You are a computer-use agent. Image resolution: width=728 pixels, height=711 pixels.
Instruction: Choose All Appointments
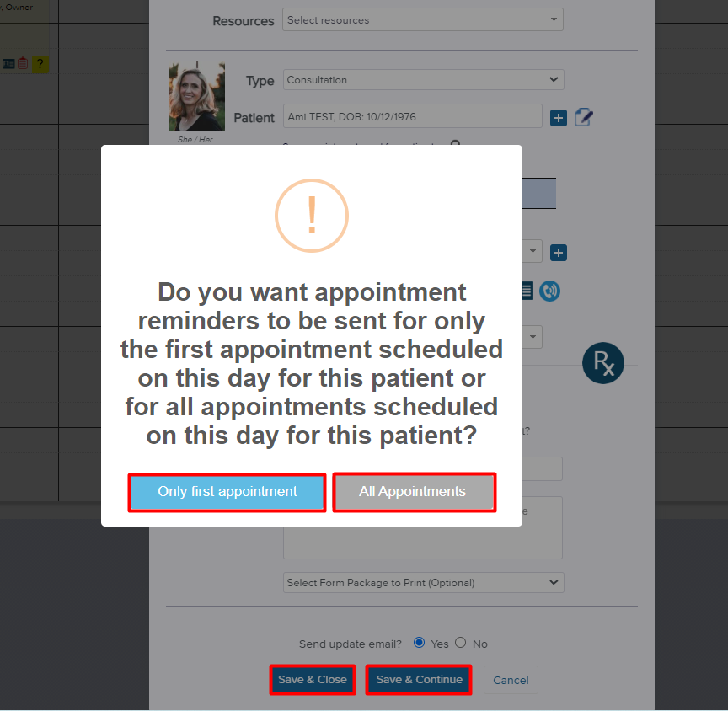(x=415, y=492)
